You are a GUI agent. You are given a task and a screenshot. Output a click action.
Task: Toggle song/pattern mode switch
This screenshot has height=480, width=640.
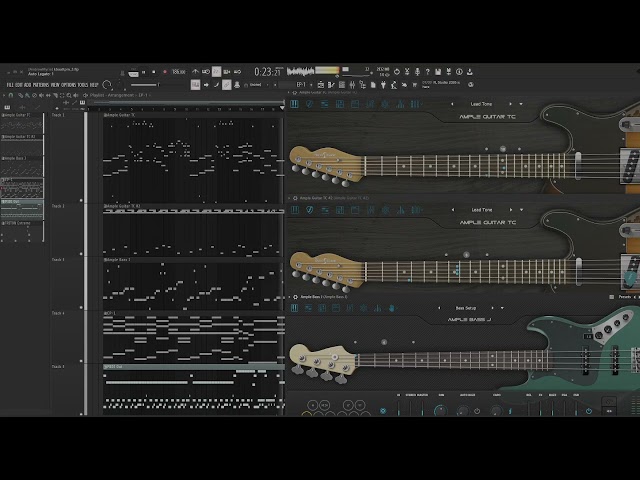133,73
